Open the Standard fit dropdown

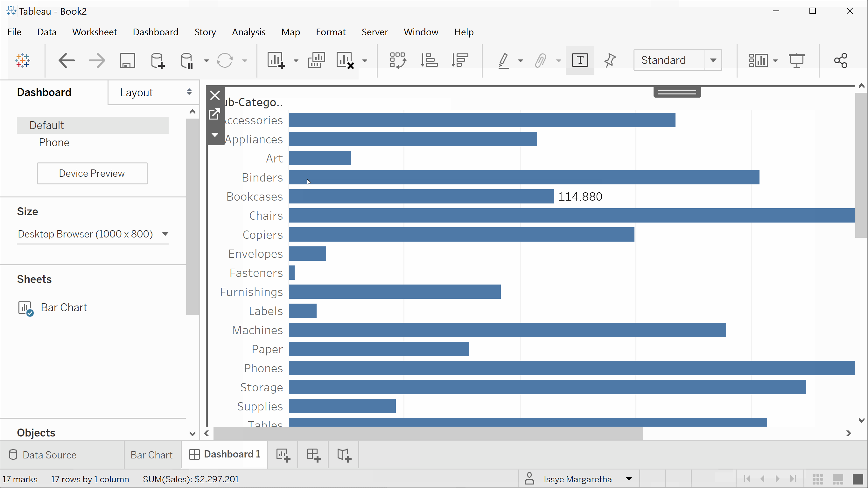tap(713, 60)
